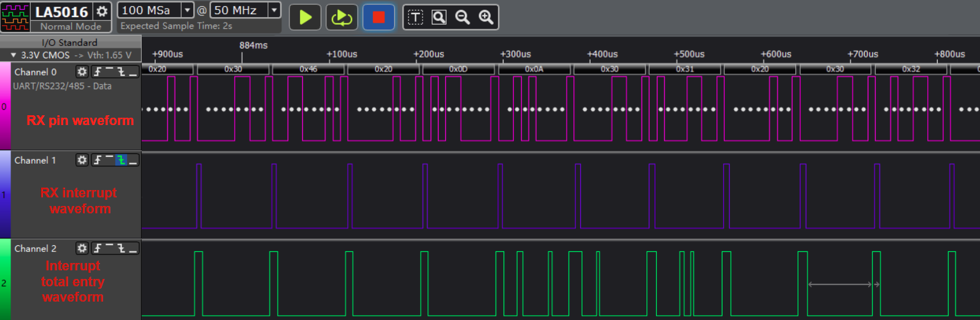980x320 pixels.
Task: Click the zoom-to-fit magnifier icon
Action: click(x=439, y=17)
